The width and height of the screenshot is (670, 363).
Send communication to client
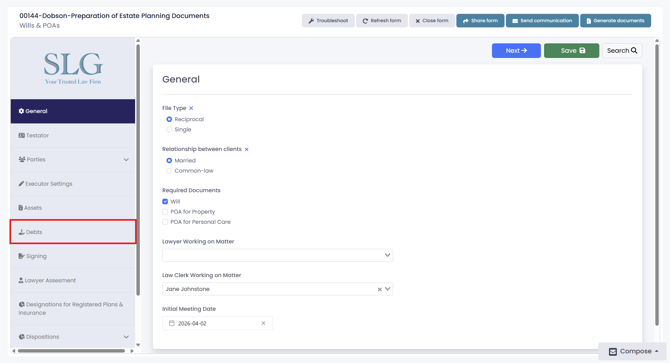pos(542,20)
